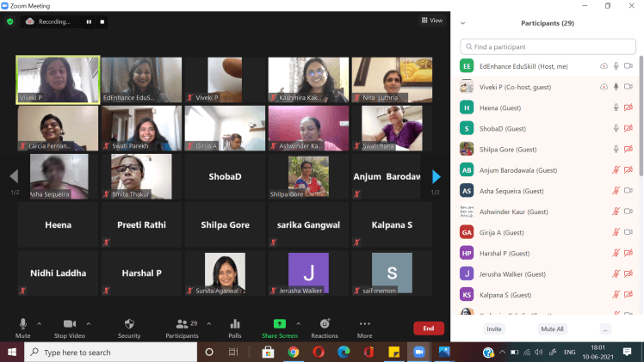Viewport: 644px width, 362px height.
Task: Open the Security shield options
Action: (128, 326)
